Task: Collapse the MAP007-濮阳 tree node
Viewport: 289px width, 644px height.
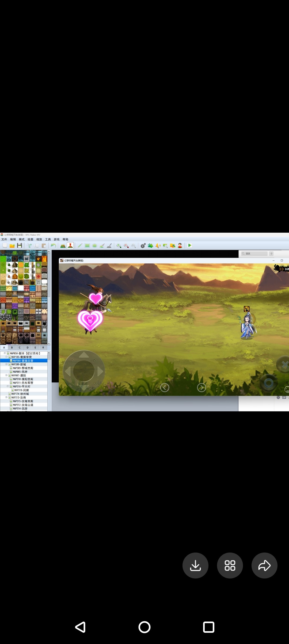Action: [6, 375]
